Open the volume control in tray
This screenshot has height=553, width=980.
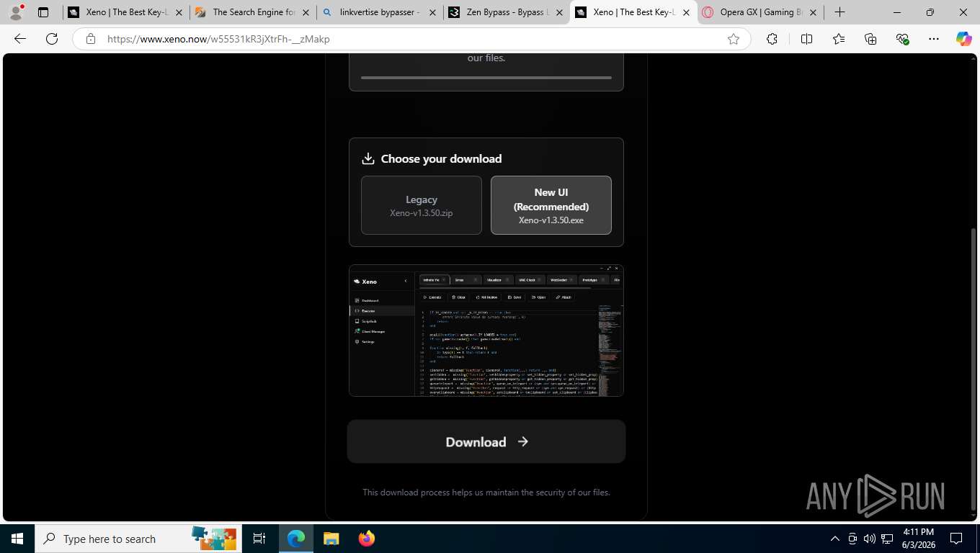click(870, 539)
